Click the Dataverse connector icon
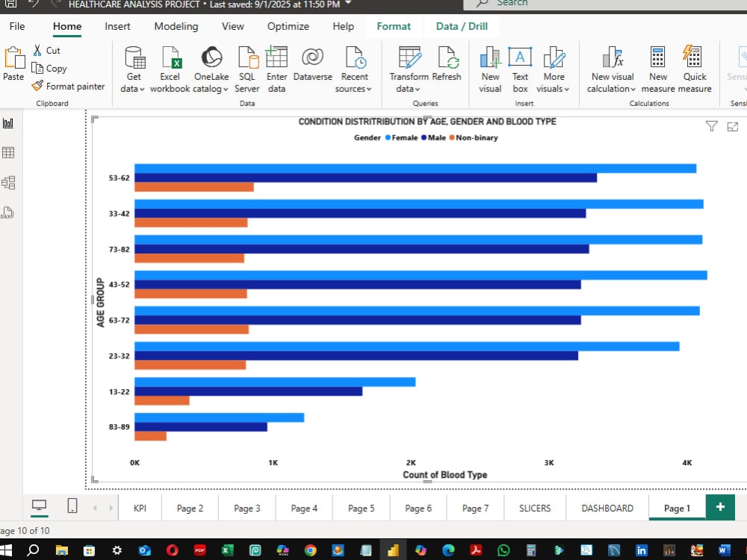Viewport: 747px width, 560px height. 312,57
